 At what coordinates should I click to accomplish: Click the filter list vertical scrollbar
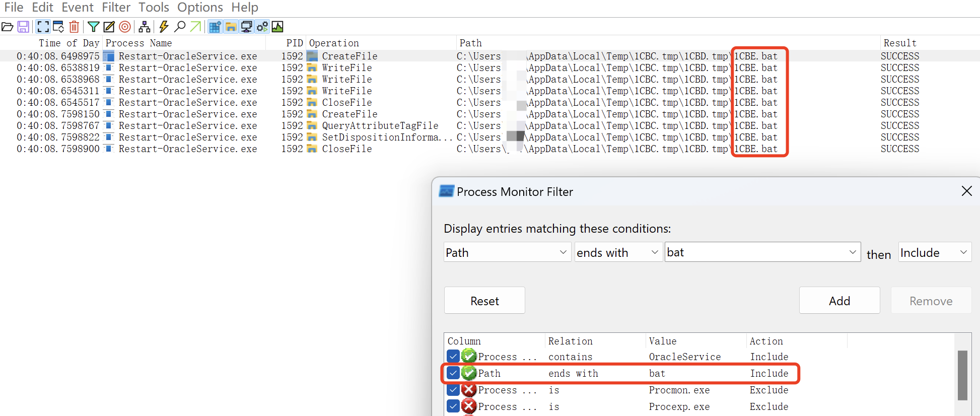click(x=962, y=375)
